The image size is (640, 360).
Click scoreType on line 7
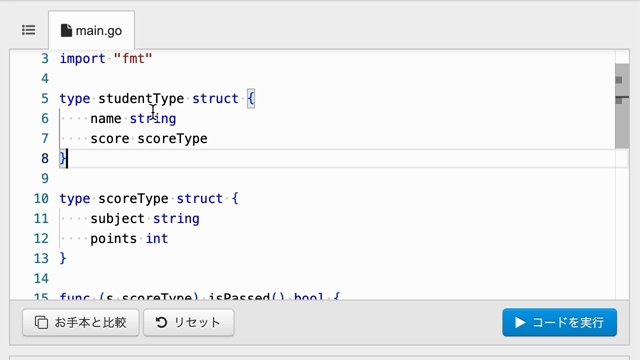172,138
